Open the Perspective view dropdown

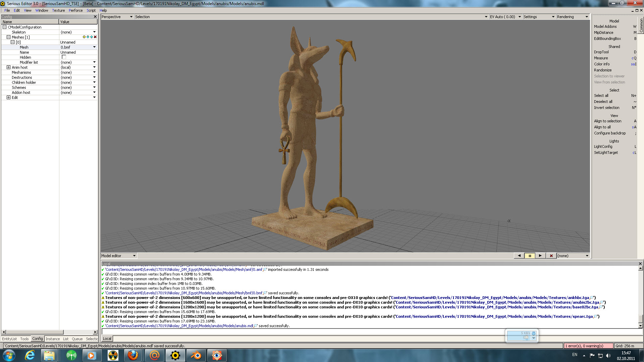click(x=117, y=17)
